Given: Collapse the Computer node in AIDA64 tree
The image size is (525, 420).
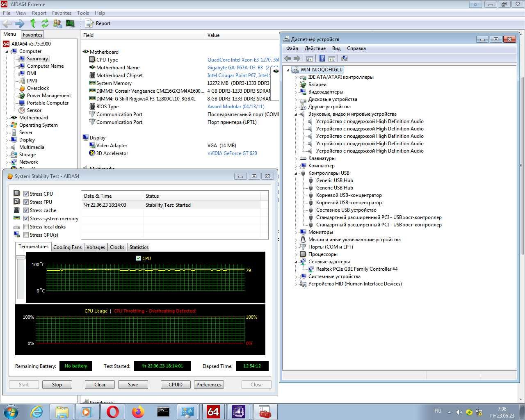Looking at the screenshot, I should click(7, 52).
